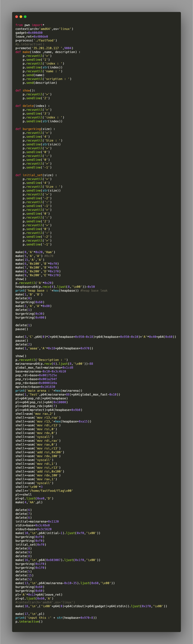Click the delete(0) line

coord(24,298)
